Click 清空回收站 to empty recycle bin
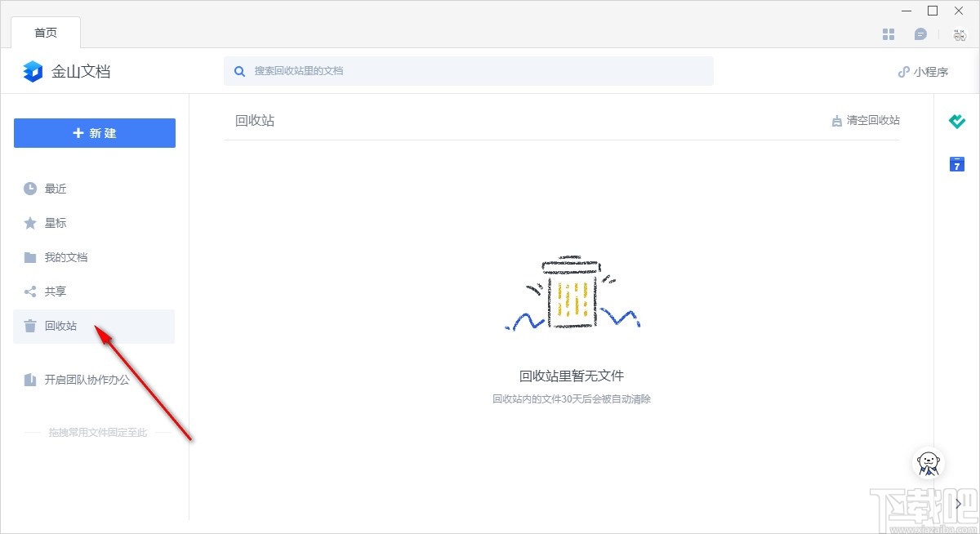 [x=872, y=120]
